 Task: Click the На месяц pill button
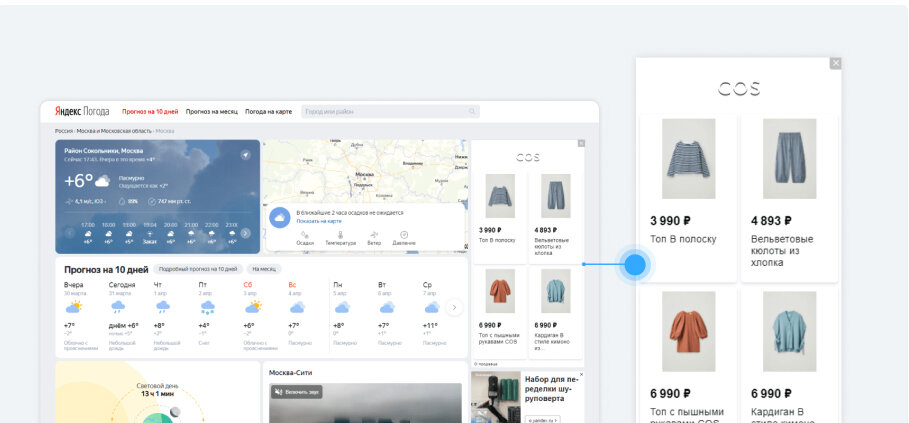pos(264,269)
